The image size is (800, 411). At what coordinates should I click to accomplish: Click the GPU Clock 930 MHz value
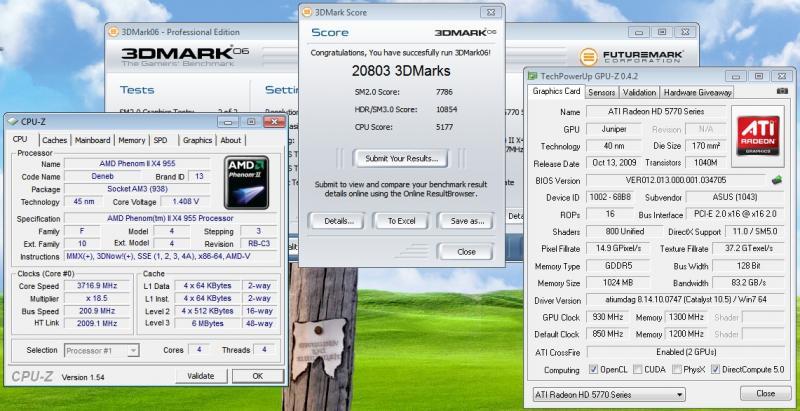608,317
